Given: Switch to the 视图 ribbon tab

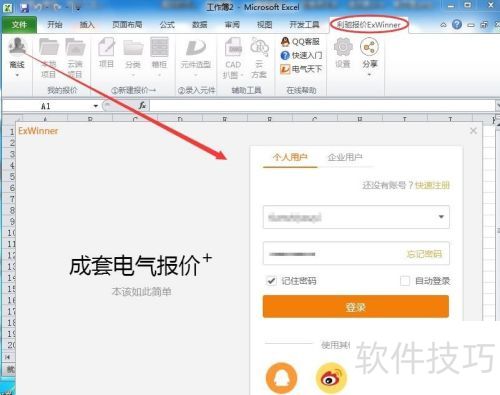Looking at the screenshot, I should point(264,25).
